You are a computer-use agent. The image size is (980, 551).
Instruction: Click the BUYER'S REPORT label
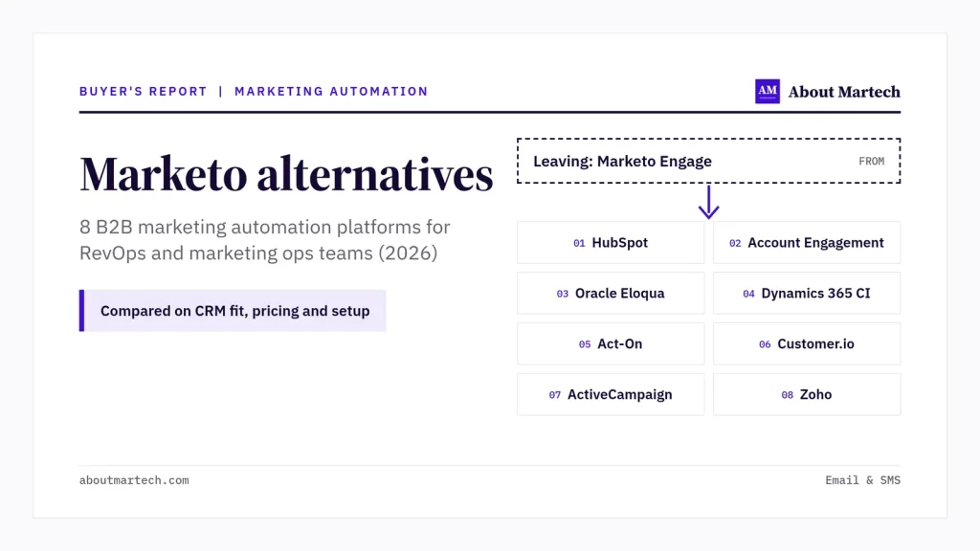pyautogui.click(x=144, y=91)
